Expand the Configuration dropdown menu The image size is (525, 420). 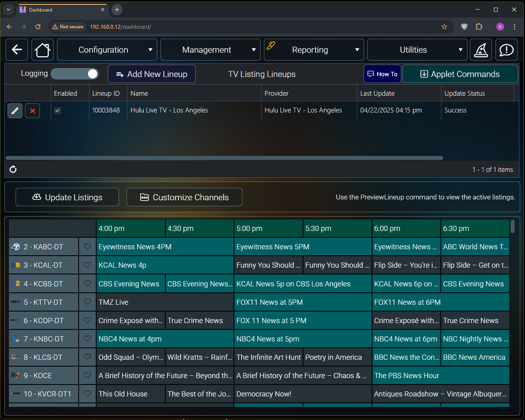click(x=107, y=50)
